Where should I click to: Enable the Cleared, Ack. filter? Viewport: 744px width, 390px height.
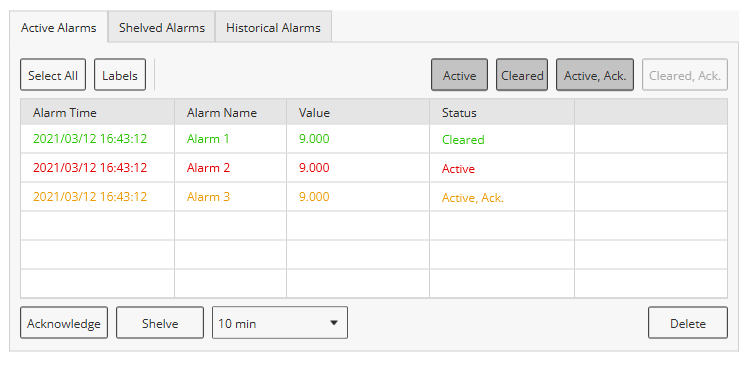(x=685, y=75)
